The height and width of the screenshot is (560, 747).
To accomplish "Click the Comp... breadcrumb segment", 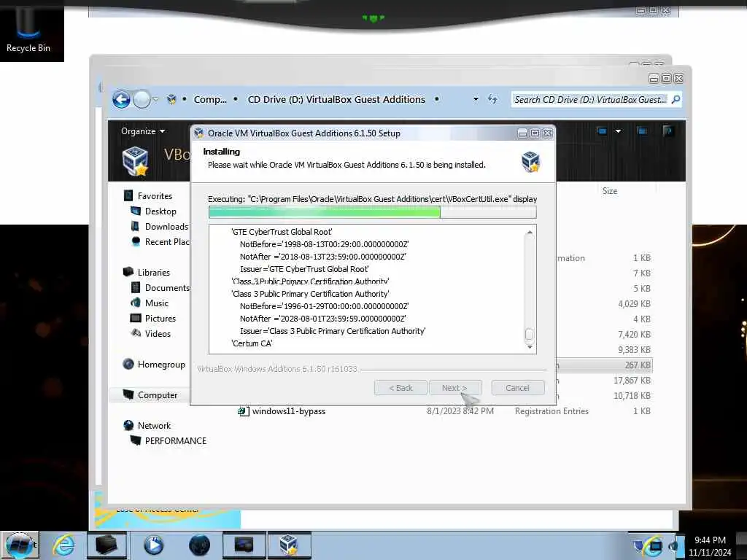I will pos(210,99).
